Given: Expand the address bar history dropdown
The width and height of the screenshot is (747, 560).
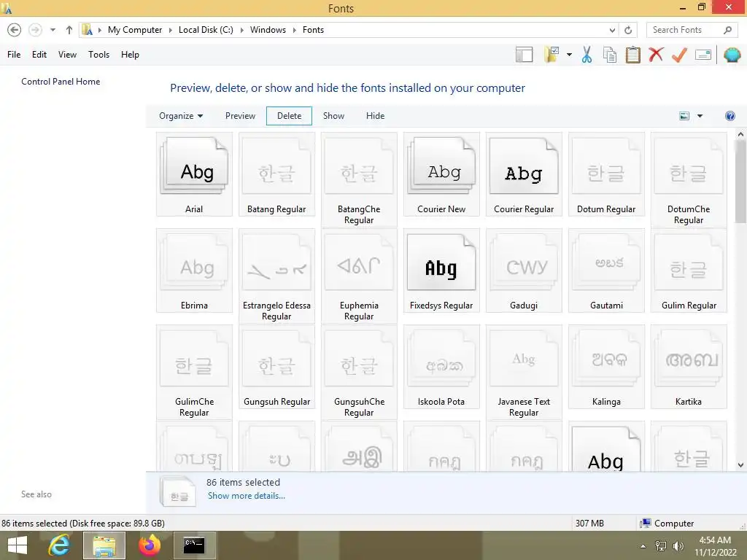Looking at the screenshot, I should tap(612, 30).
